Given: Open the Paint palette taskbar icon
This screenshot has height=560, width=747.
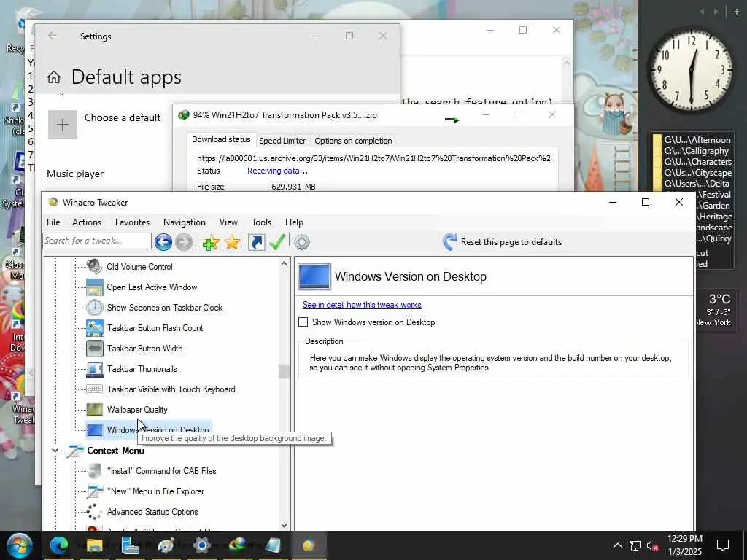Looking at the screenshot, I should point(166,545).
